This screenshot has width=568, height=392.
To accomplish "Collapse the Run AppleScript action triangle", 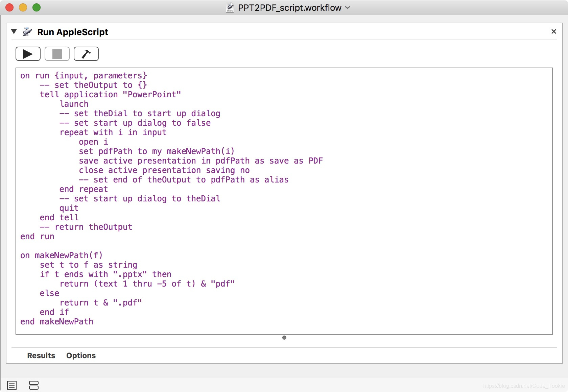I will click(x=14, y=32).
